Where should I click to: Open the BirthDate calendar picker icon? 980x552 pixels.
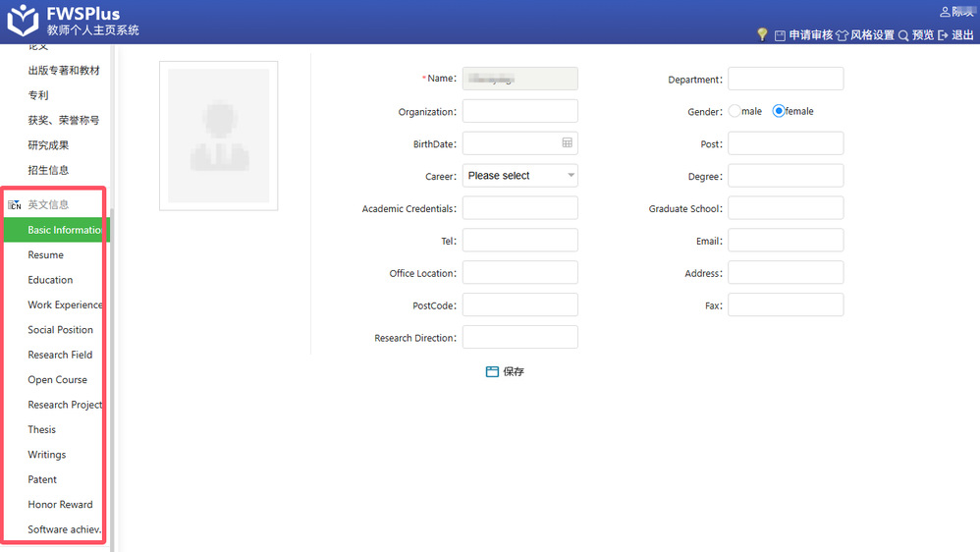[567, 143]
